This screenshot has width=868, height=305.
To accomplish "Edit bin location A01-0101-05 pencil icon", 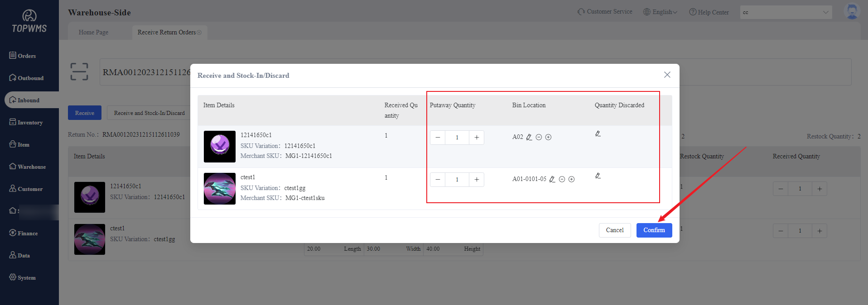I will pyautogui.click(x=552, y=179).
